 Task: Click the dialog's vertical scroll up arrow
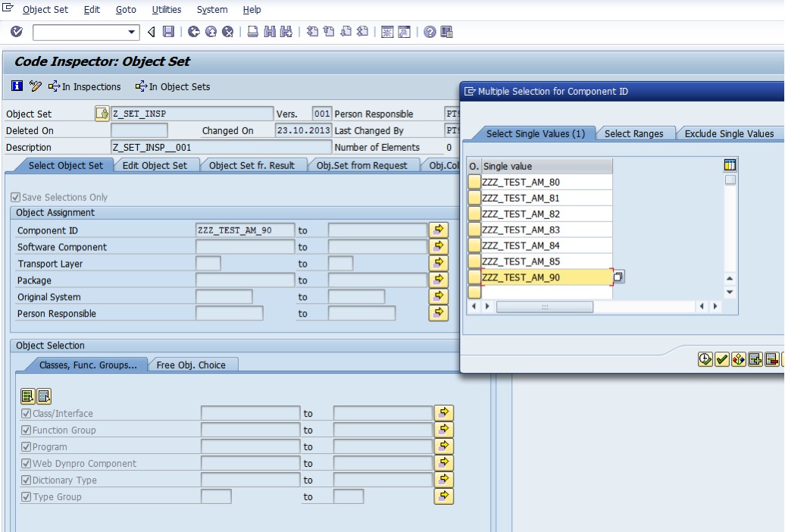[730, 279]
